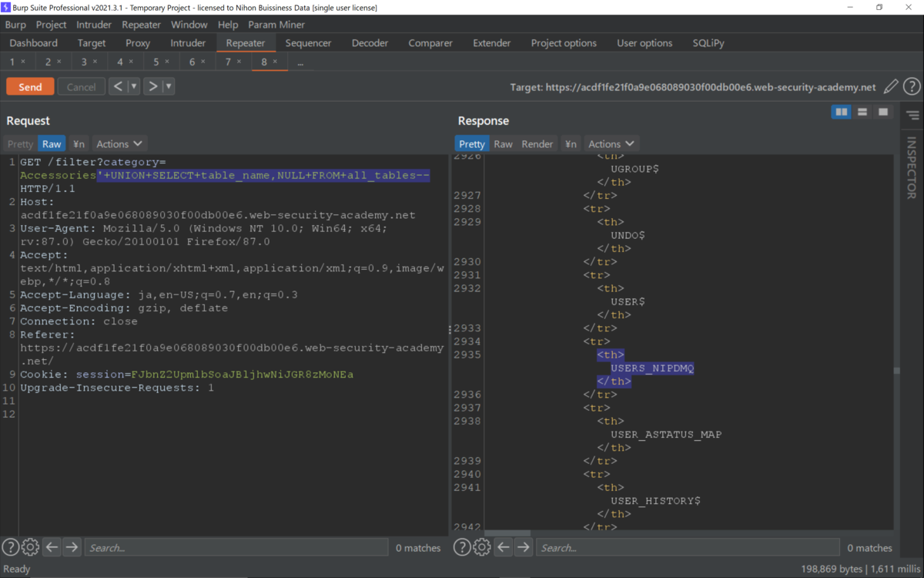This screenshot has height=578, width=924.
Task: Open the back history dropdown arrow
Action: 134,86
